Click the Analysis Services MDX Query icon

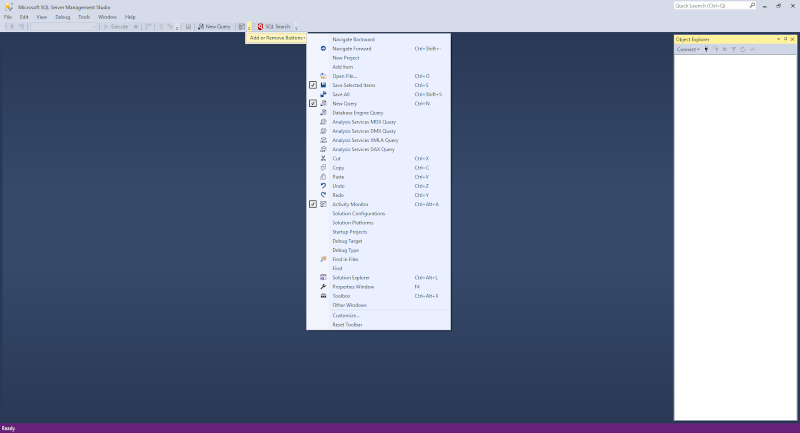323,122
